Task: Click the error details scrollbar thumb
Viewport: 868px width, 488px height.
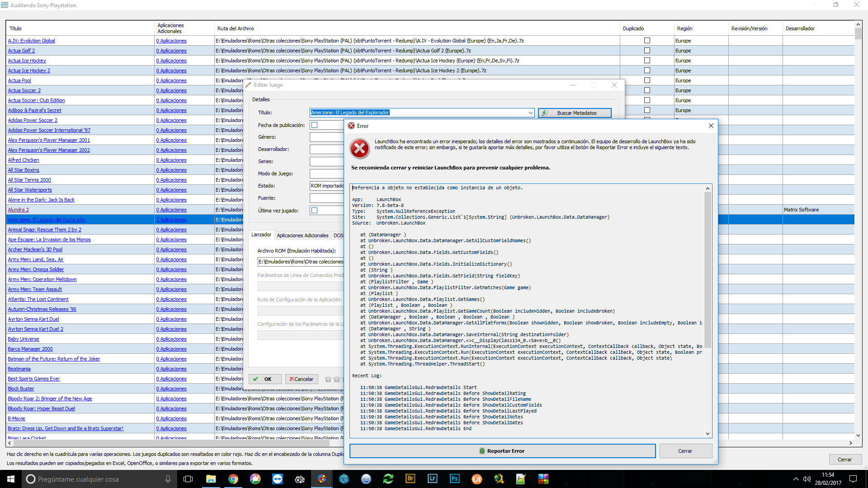Action: (708, 270)
